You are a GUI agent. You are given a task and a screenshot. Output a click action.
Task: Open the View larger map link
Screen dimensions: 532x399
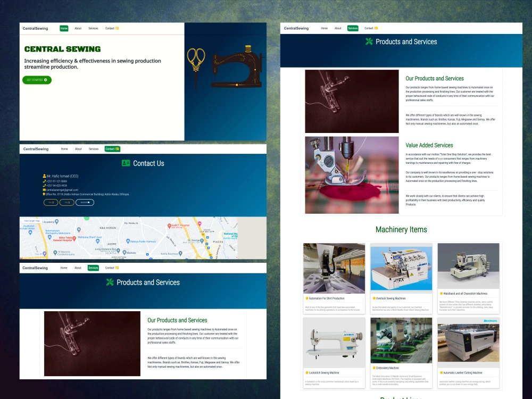[x=32, y=221]
